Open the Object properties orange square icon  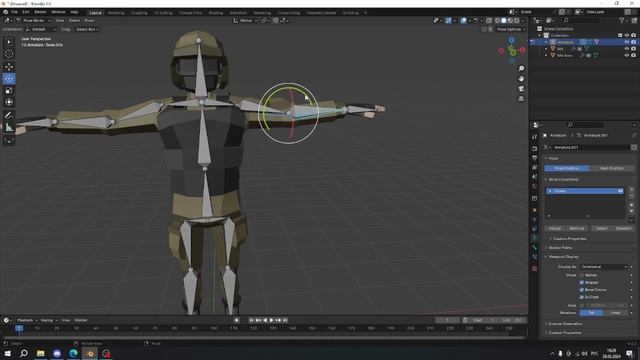coord(535,210)
